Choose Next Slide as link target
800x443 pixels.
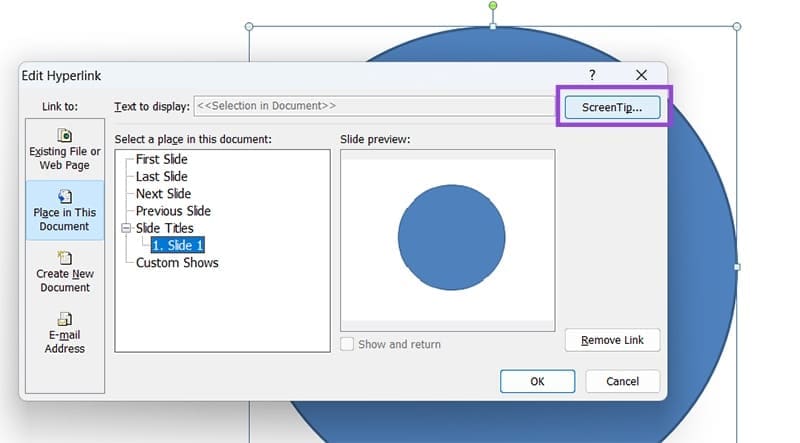[x=163, y=194]
